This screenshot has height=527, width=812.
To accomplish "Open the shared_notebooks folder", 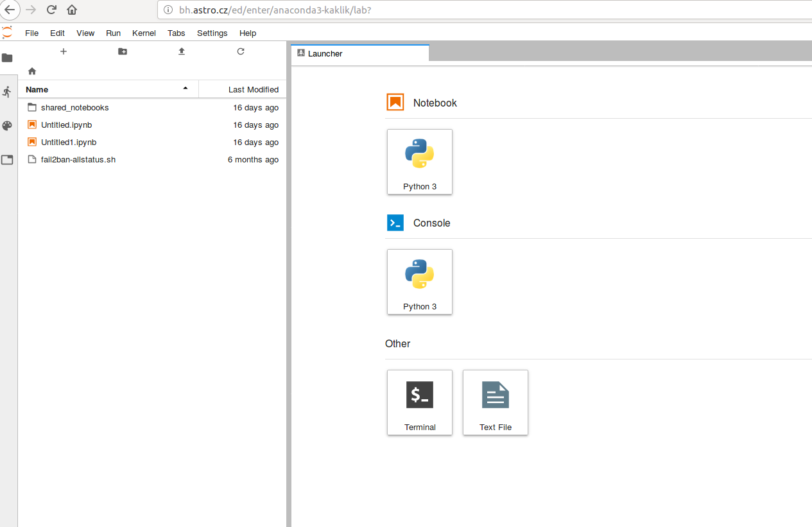I will point(74,108).
